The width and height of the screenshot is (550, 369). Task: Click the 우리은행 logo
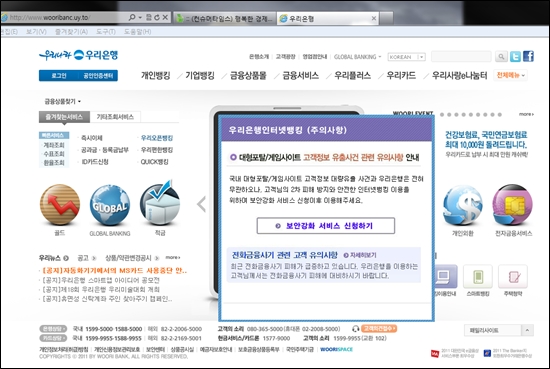pyautogui.click(x=79, y=55)
